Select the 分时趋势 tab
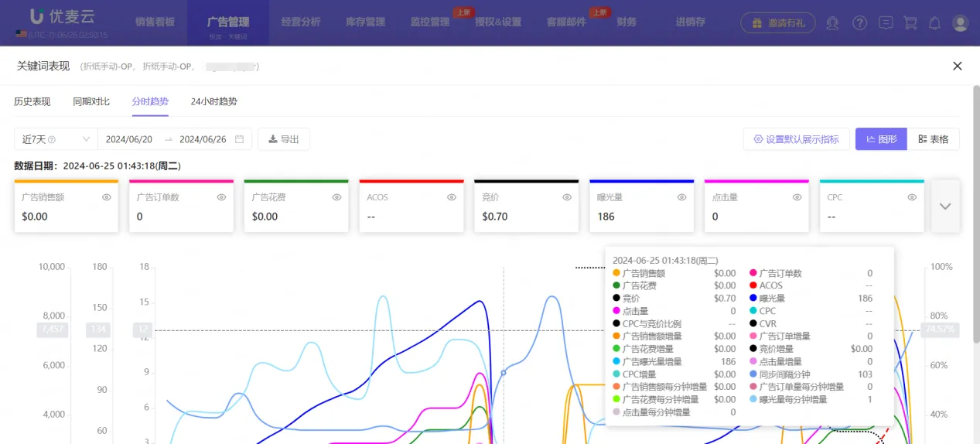The image size is (980, 444). coord(150,101)
